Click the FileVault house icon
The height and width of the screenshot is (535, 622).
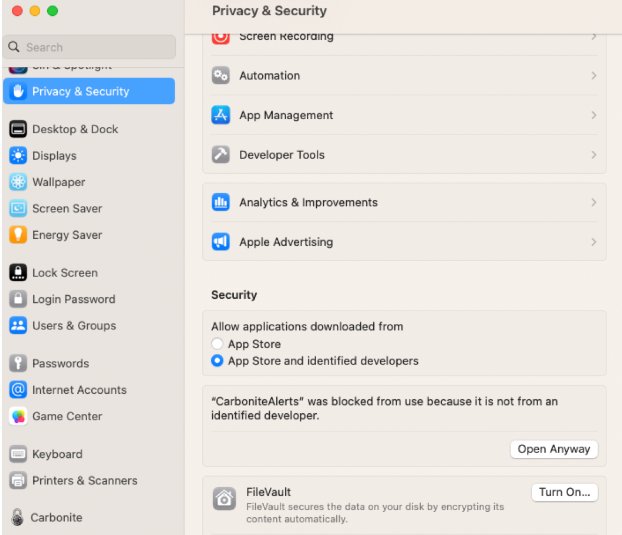pos(225,498)
